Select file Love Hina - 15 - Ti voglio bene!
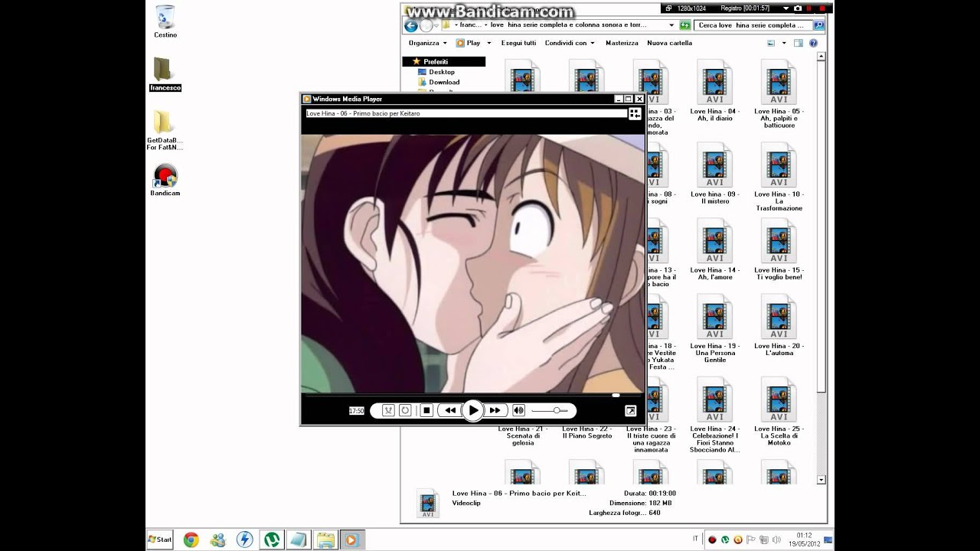The height and width of the screenshot is (551, 980). (779, 249)
